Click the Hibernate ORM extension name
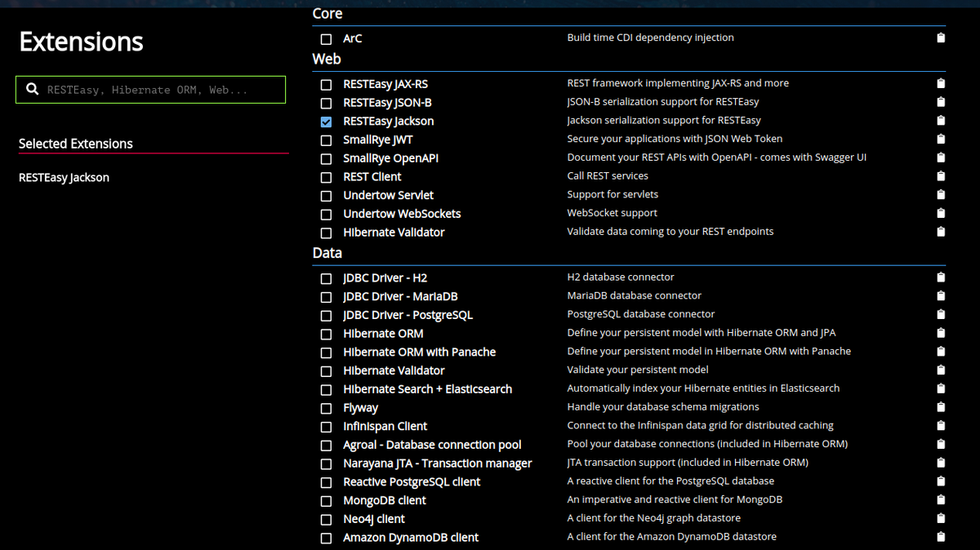 click(383, 334)
